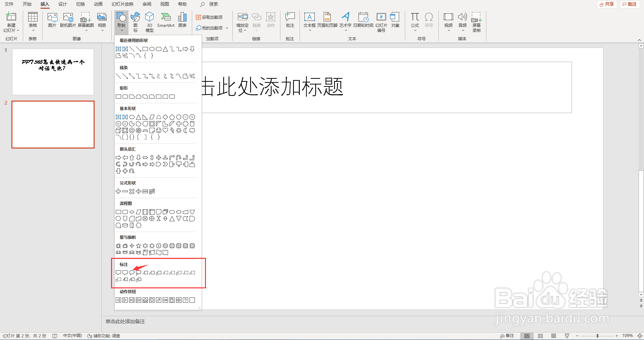The image size is (644, 340).
Task: Insert Slide Number (幻灯片编号)
Action: pos(381,22)
